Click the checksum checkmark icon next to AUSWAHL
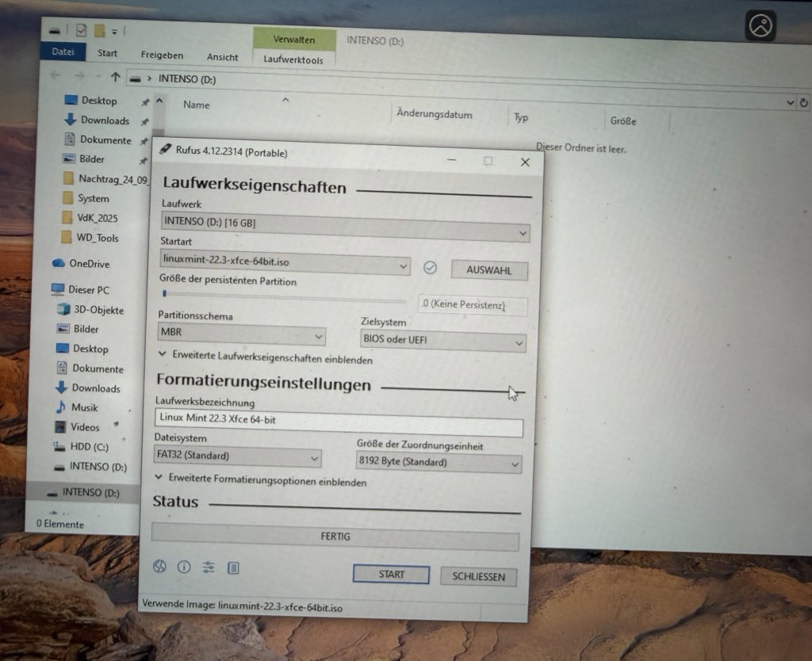This screenshot has width=812, height=661. click(x=430, y=268)
